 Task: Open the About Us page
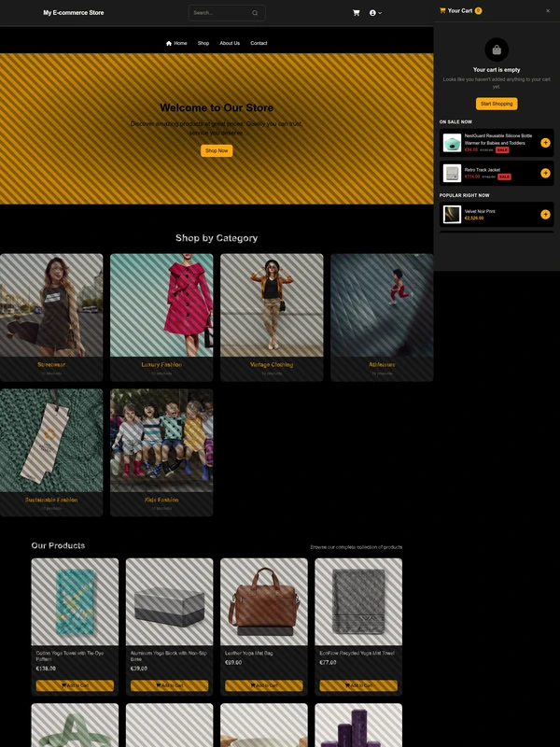pos(230,43)
